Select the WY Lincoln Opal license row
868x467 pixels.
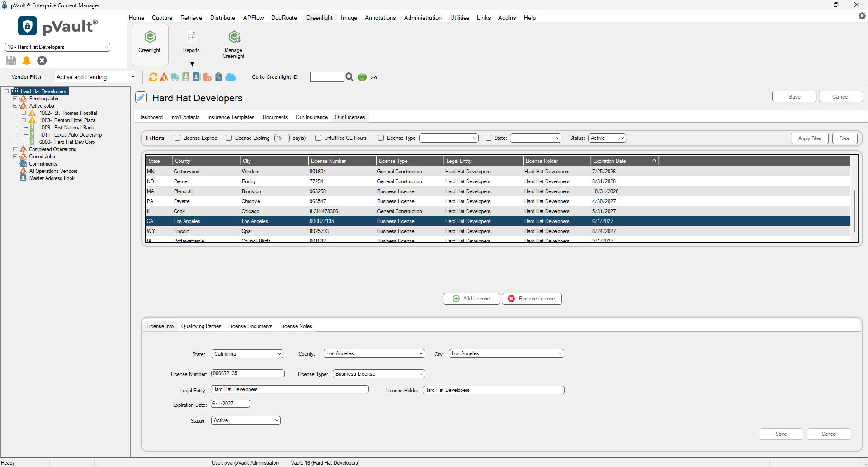498,231
